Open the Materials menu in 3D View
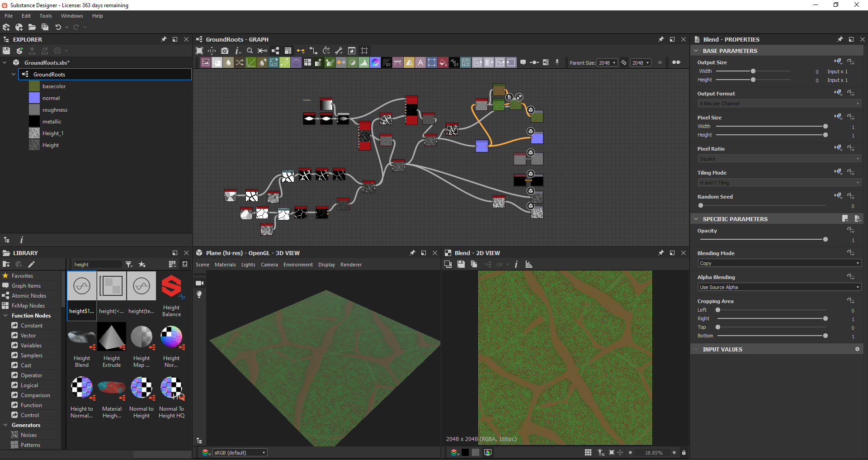 [225, 265]
